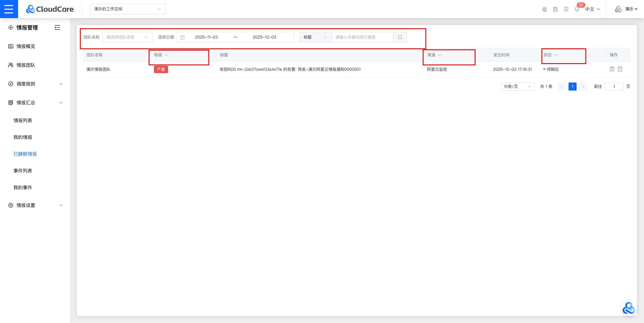Click the keyword search input field
The image size is (644, 323).
[x=362, y=37]
